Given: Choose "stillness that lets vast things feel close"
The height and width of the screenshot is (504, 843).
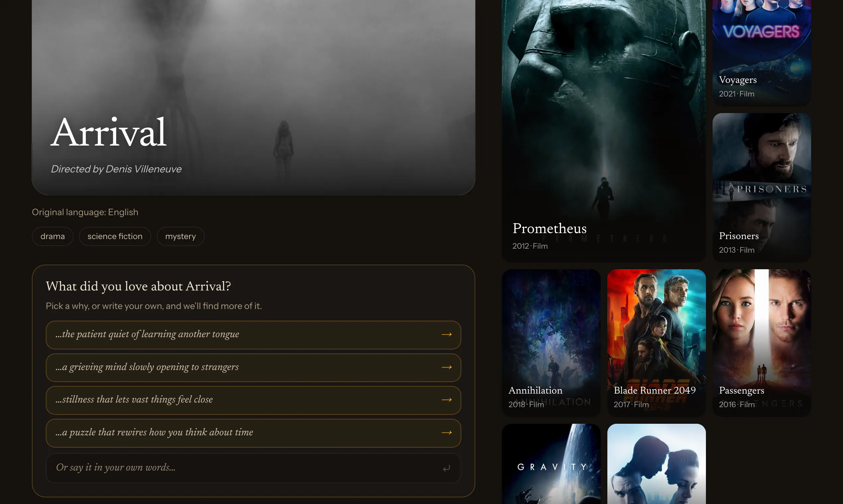Looking at the screenshot, I should pyautogui.click(x=253, y=400).
